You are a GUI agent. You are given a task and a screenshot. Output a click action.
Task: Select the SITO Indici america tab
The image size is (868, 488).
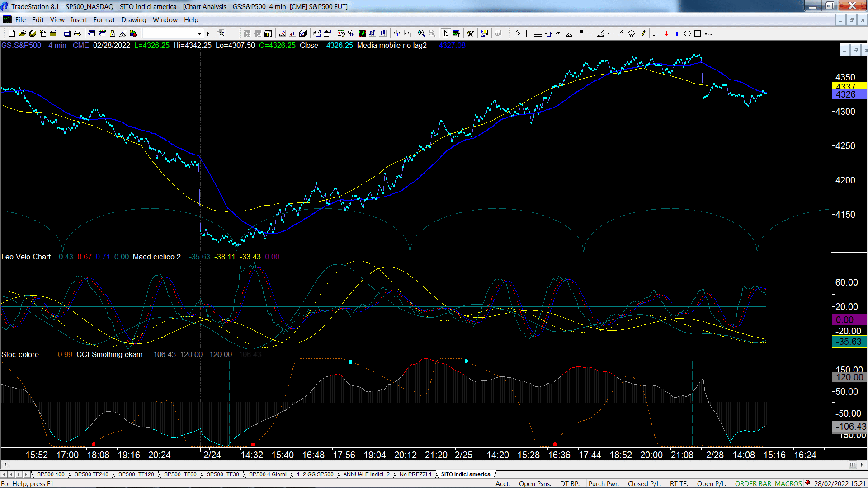point(465,474)
